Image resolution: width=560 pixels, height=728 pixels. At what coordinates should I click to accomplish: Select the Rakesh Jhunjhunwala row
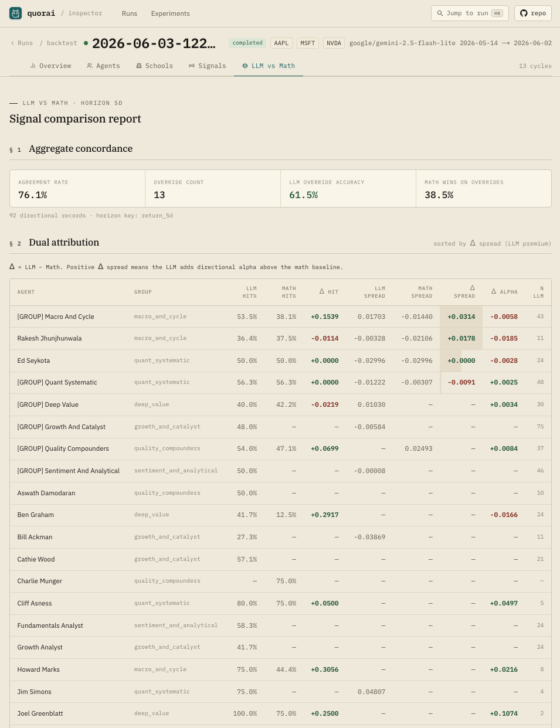click(280, 338)
